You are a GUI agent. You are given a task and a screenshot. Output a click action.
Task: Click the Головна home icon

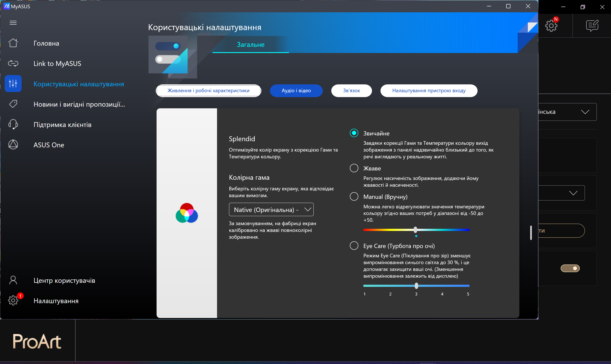pos(13,43)
